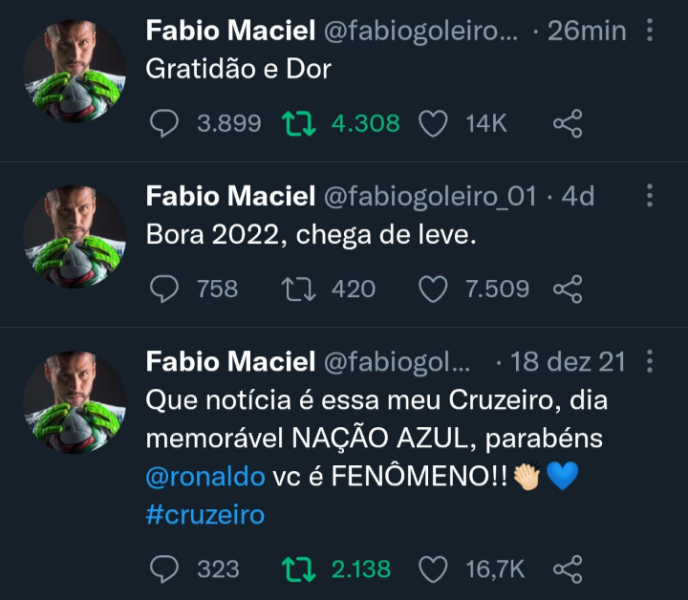This screenshot has height=600, width=688.
Task: Undo retweet on the Cruzeiro news tweet
Action: 297,569
